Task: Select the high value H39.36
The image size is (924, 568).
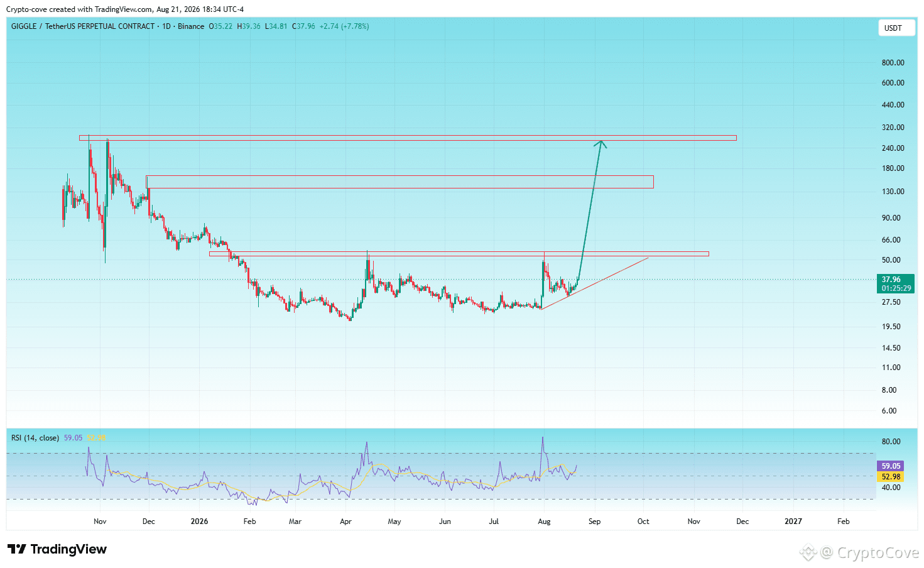Action: point(249,26)
